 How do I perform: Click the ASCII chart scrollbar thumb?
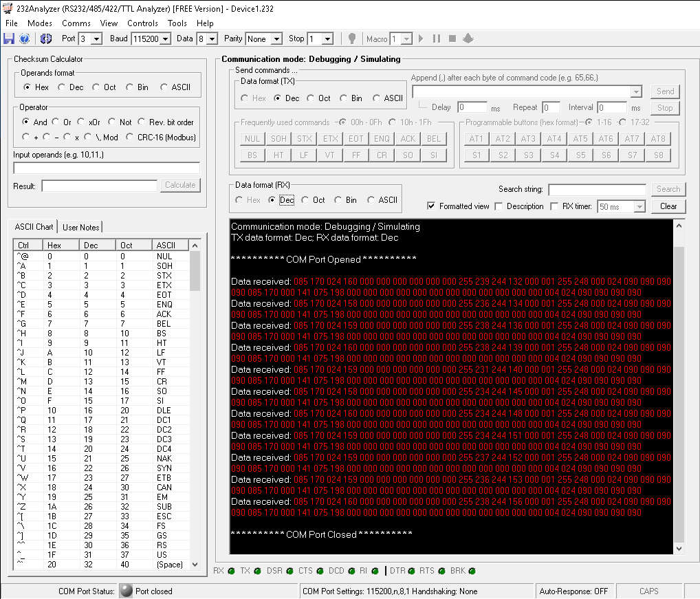coord(195,270)
